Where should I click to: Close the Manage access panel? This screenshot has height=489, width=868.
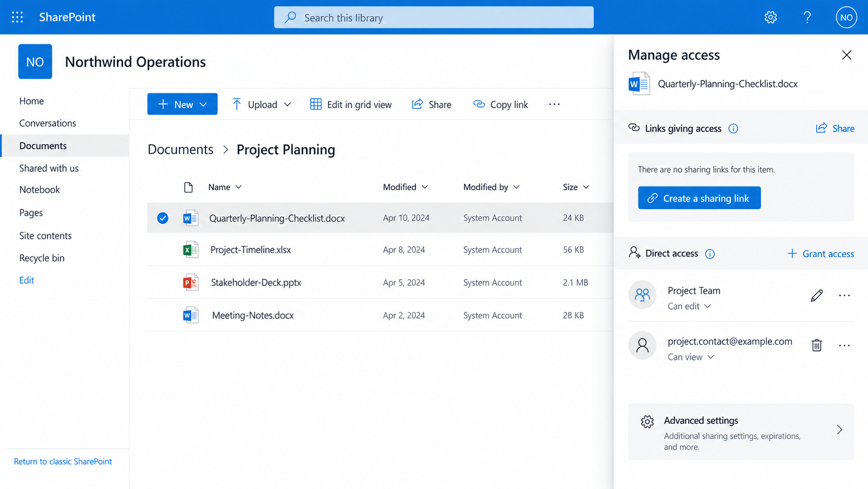click(847, 55)
